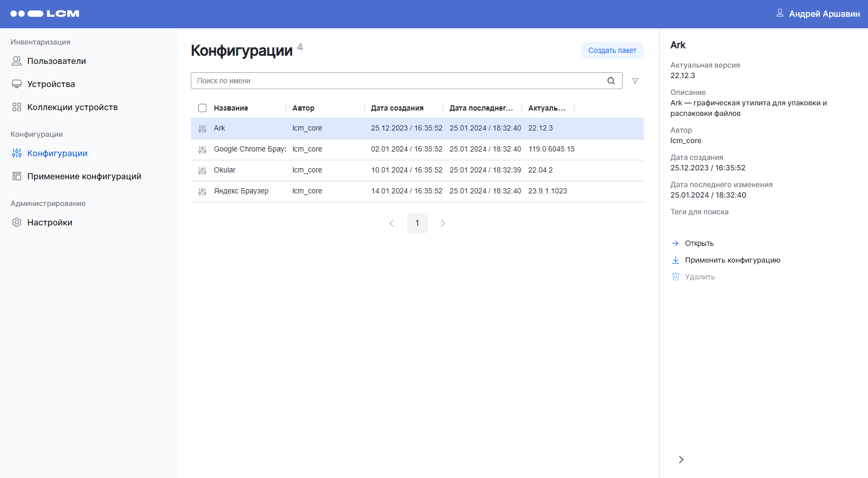Toggle the select-all checkbox in the table header
This screenshot has width=868, height=478.
[202, 108]
